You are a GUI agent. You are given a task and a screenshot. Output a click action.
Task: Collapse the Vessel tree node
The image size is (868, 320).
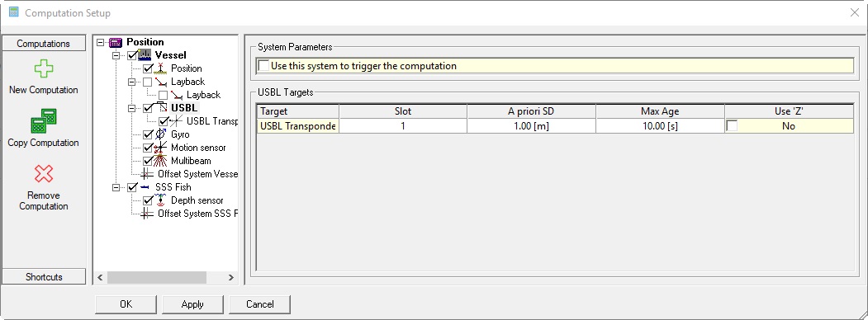point(116,55)
